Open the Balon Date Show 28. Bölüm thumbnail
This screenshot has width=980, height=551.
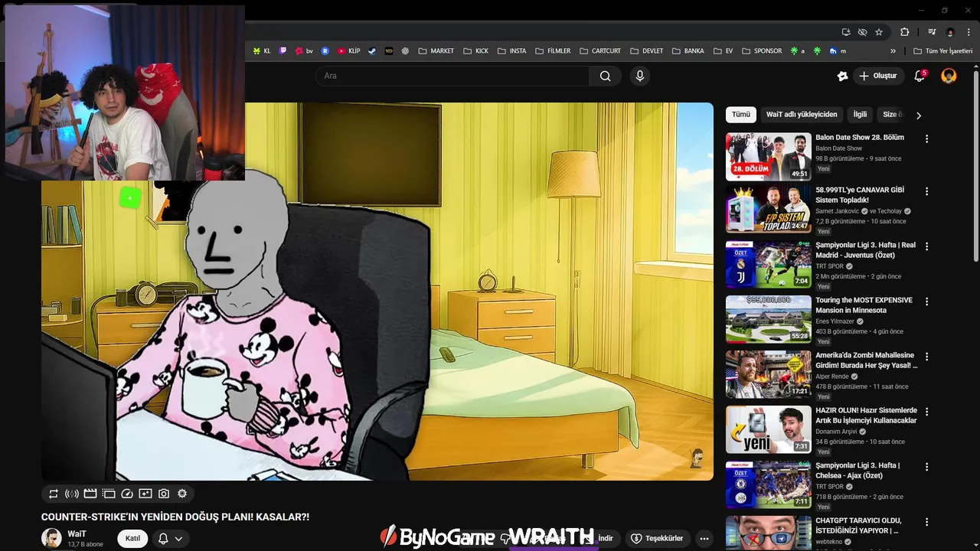click(x=769, y=157)
